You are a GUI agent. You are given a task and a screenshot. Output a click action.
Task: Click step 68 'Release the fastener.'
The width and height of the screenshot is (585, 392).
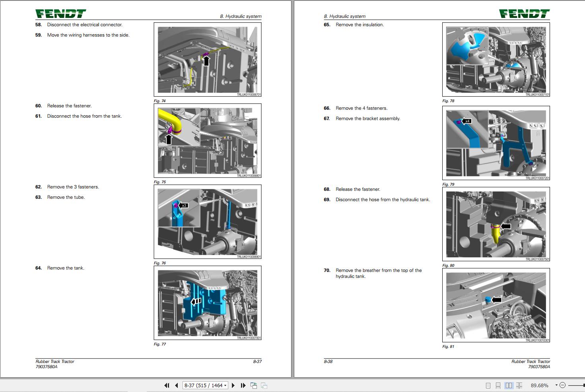(x=358, y=189)
